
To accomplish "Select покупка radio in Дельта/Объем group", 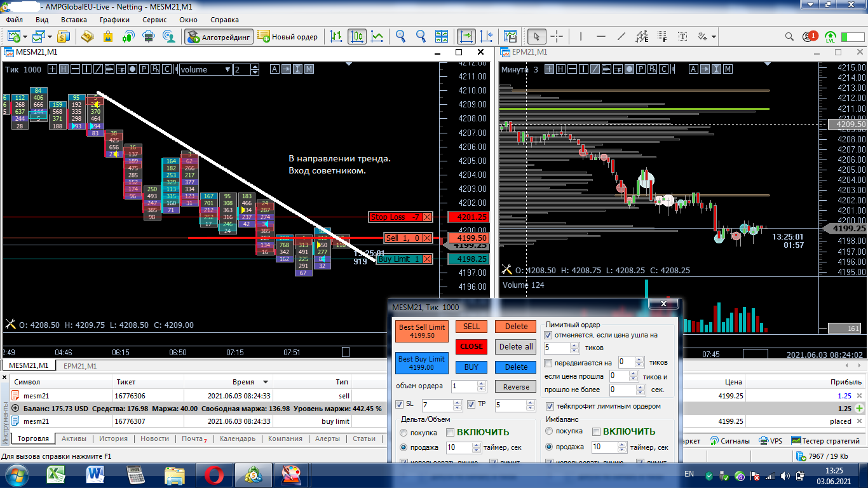I will [404, 433].
